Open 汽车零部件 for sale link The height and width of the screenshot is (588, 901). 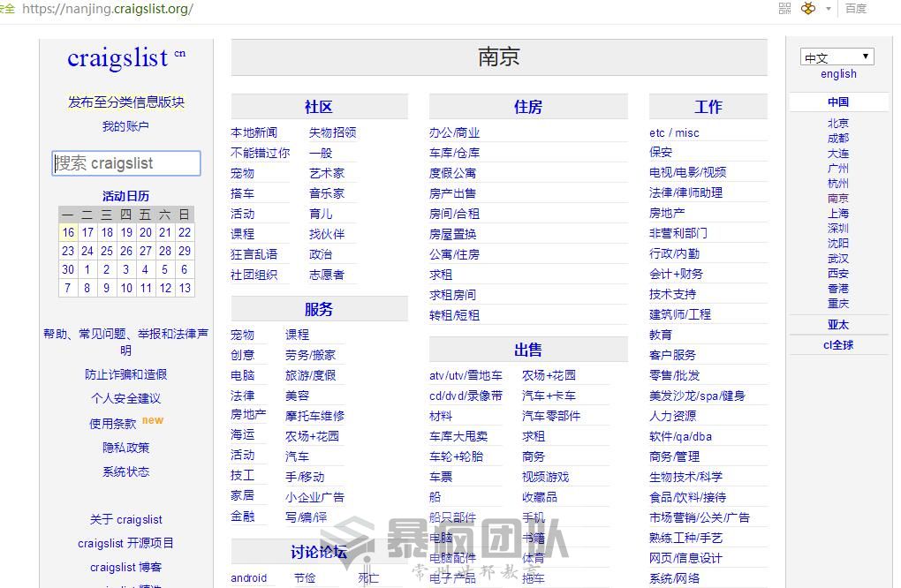coord(551,416)
